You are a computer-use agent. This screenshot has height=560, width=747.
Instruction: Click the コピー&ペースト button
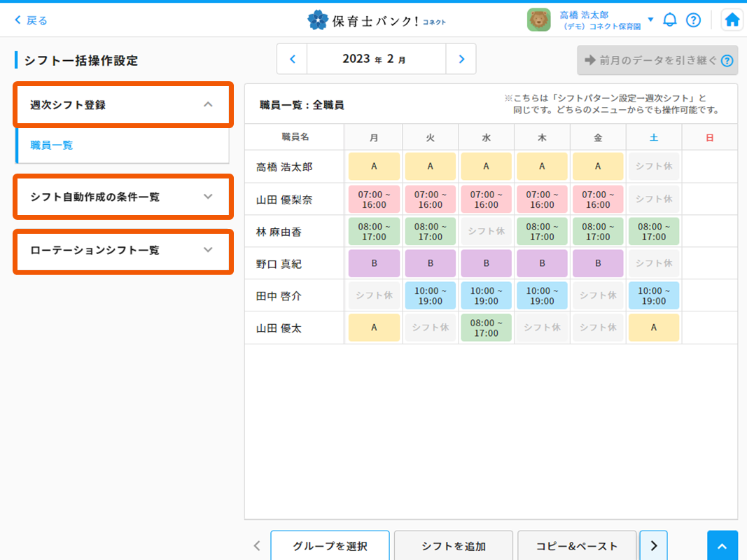[x=577, y=546]
